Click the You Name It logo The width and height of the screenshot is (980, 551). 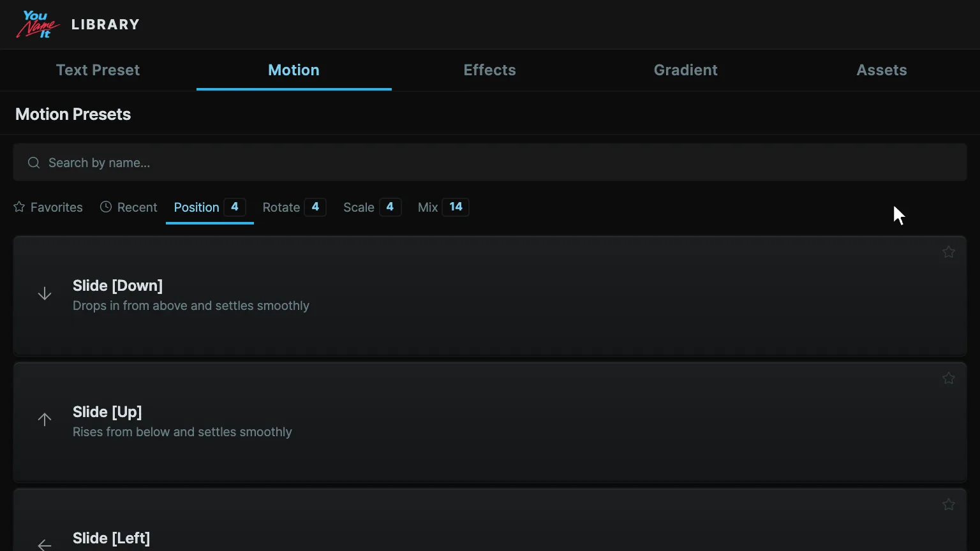click(x=38, y=24)
